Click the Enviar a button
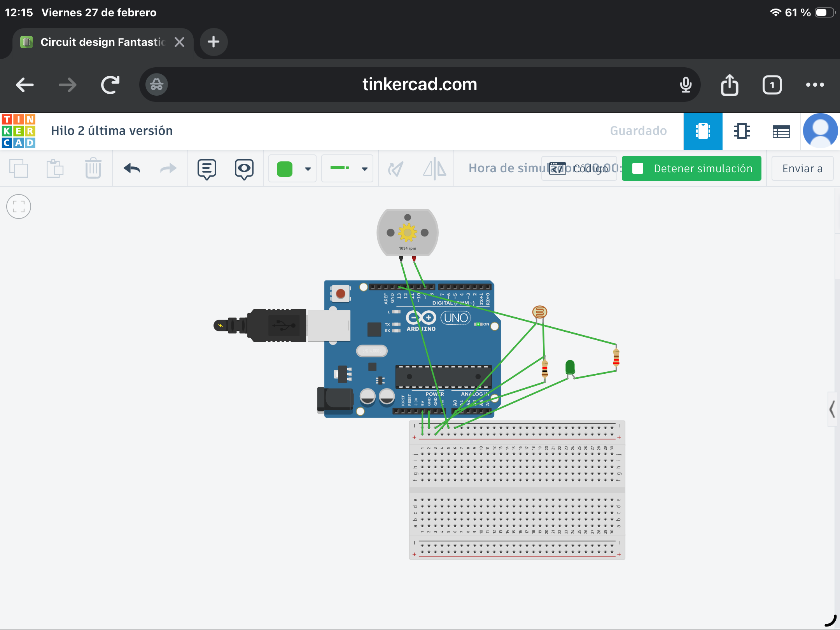This screenshot has width=840, height=630. click(x=802, y=168)
